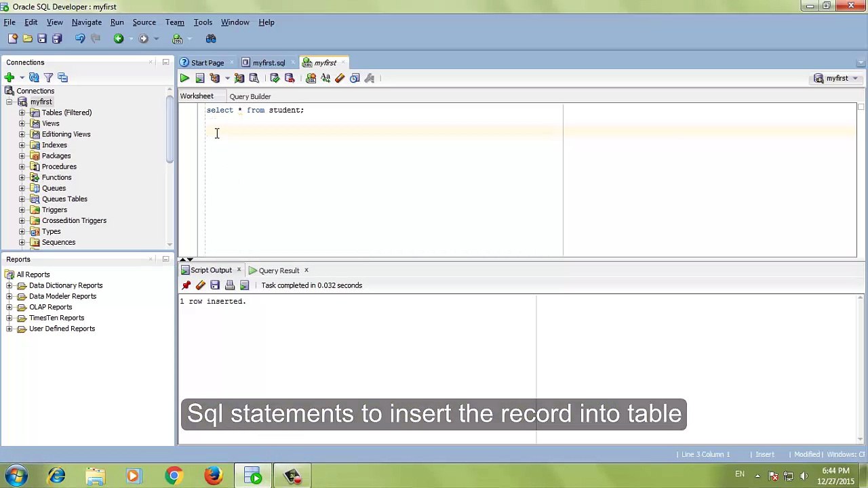Click the Autotrace icon
Screen dimensions: 868x488
239,79
